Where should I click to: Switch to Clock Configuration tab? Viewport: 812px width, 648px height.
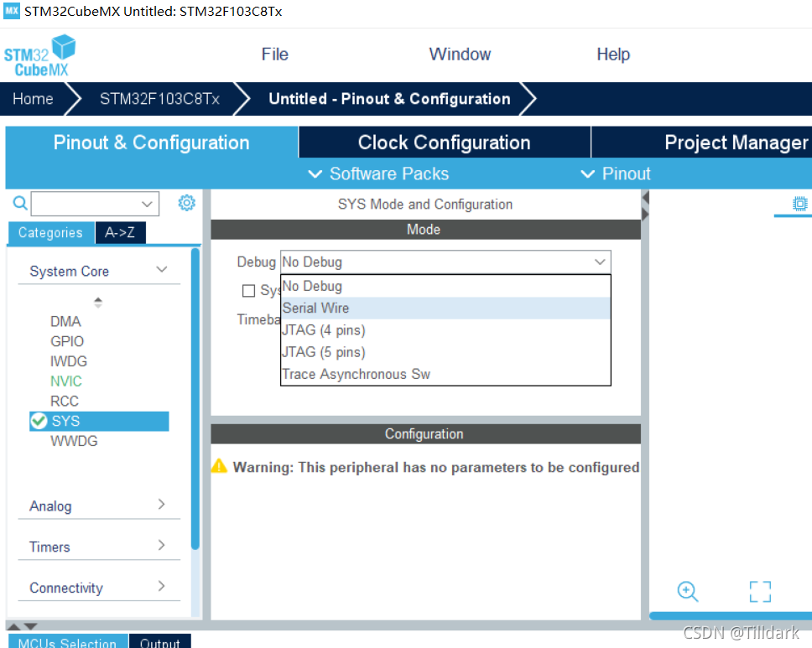click(x=445, y=143)
